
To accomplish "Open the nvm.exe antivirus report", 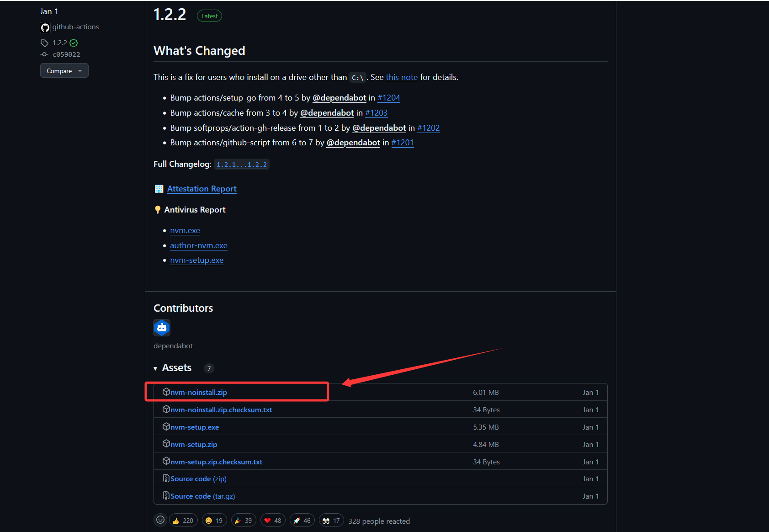I will click(x=185, y=231).
